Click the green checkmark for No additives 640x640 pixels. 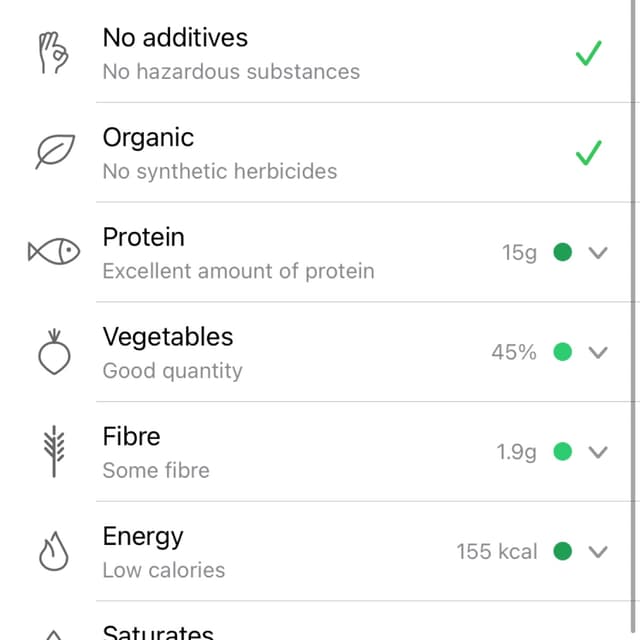tap(589, 53)
